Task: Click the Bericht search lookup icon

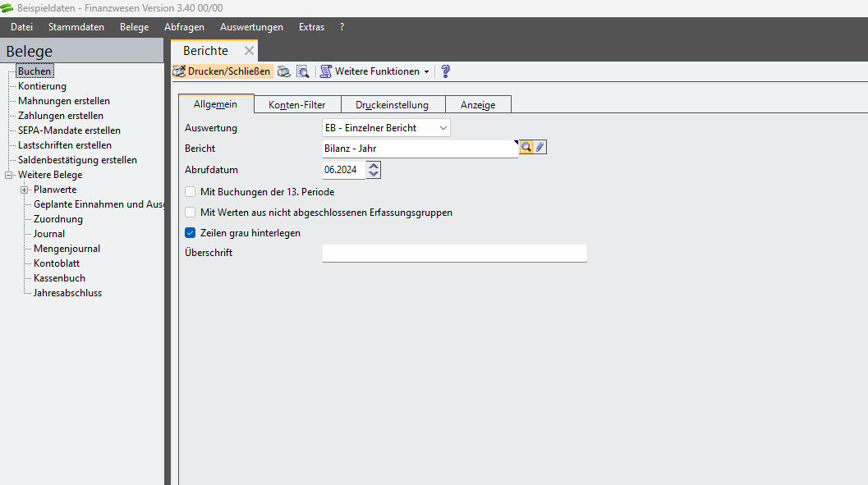Action: coord(526,148)
